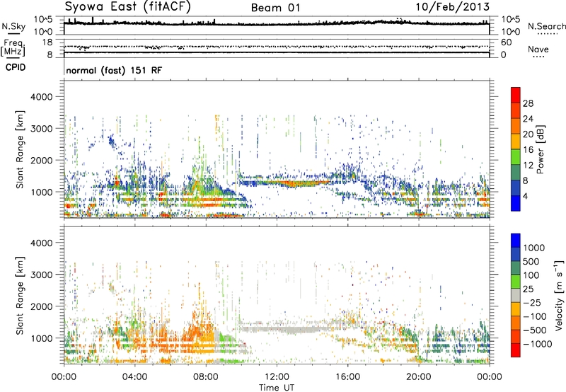Image resolution: width=566 pixels, height=392 pixels.
Task: Click the '500' Velocity colorbar label
Action: point(531,262)
